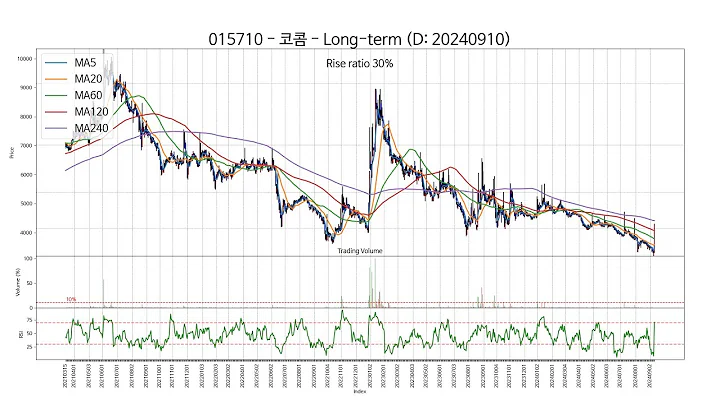The image size is (720, 404).
Task: Select the MA120 legend label
Action: [91, 112]
